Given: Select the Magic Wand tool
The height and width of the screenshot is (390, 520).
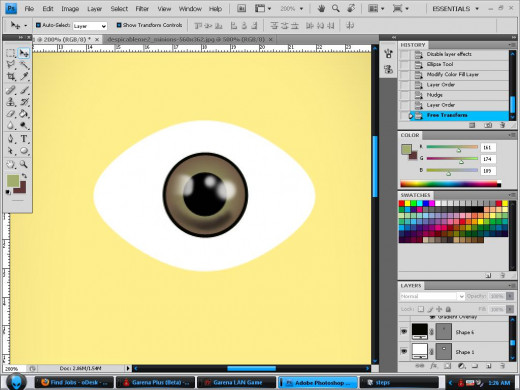Looking at the screenshot, I should (24, 65).
